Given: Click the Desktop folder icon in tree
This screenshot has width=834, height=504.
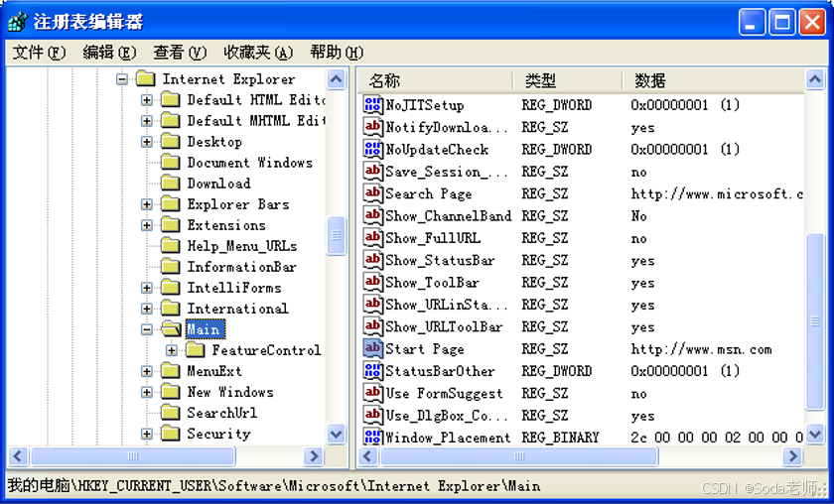Looking at the screenshot, I should click(170, 142).
